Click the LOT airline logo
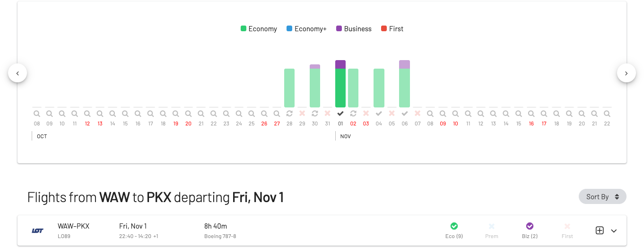This screenshot has height=248, width=644. coord(38,230)
